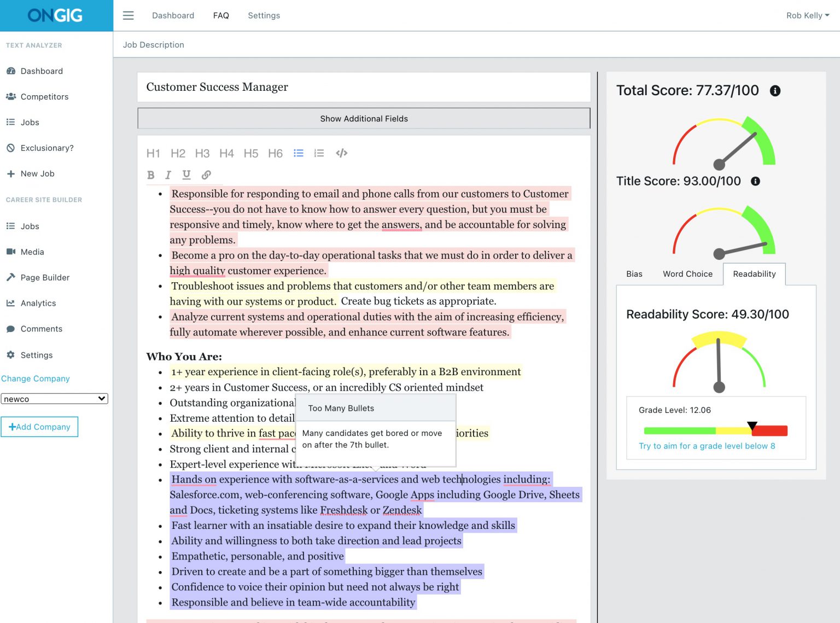Apply underline formatting in the editor
The image size is (840, 623).
click(186, 175)
